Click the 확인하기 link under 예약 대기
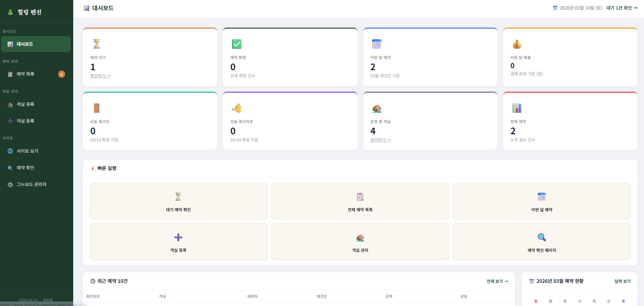The width and height of the screenshot is (644, 306). coord(100,76)
